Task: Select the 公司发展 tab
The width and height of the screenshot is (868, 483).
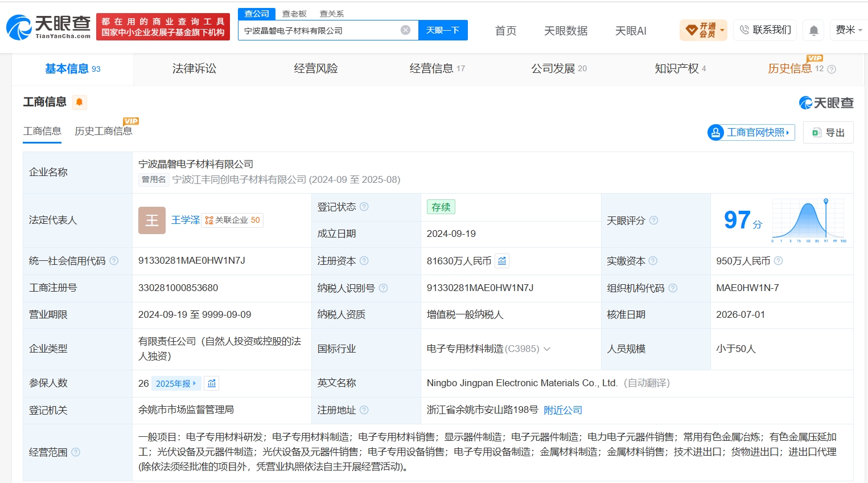Action: point(559,69)
